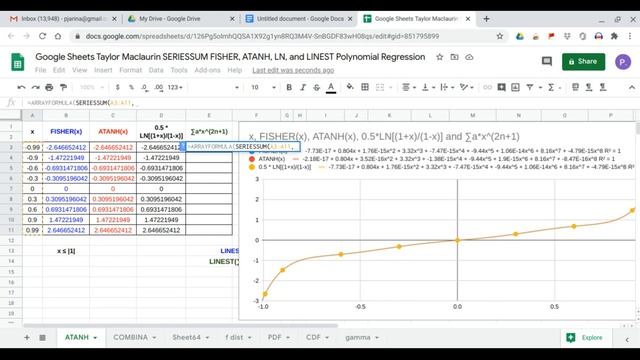
Task: Increase decimal places icon
Action: pyautogui.click(x=159, y=87)
